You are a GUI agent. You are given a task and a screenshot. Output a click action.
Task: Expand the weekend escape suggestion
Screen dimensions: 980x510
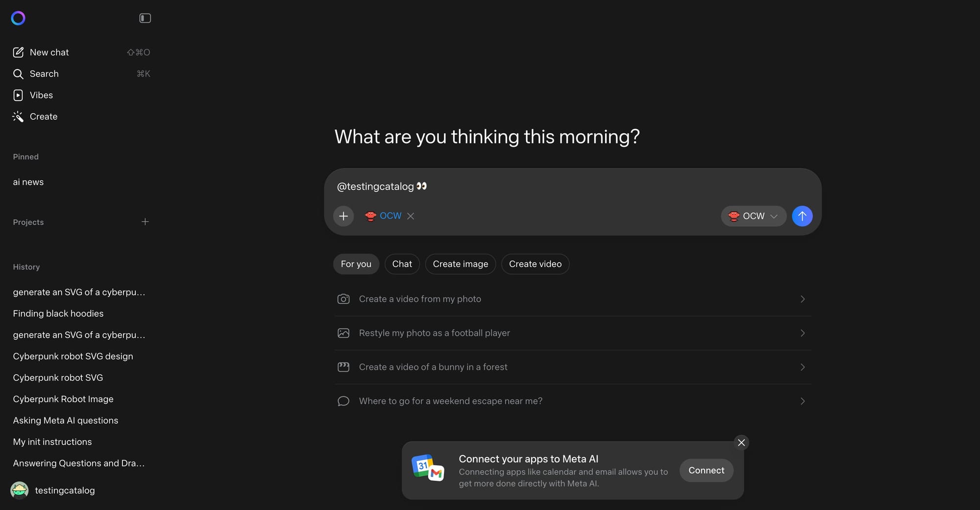[x=802, y=401]
